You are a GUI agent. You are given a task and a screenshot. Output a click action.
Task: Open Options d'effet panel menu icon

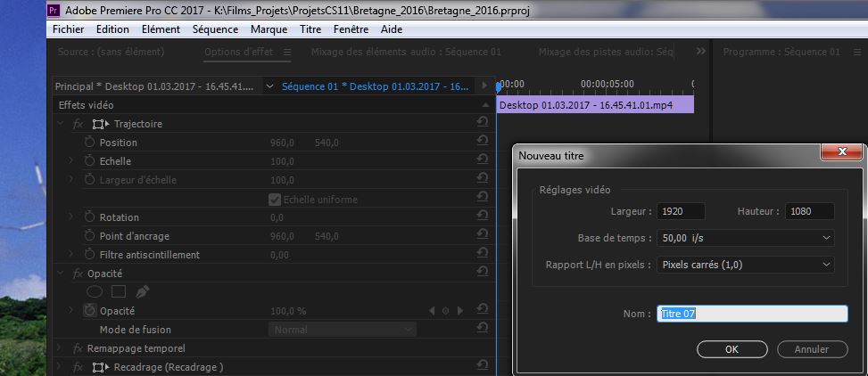tap(286, 52)
